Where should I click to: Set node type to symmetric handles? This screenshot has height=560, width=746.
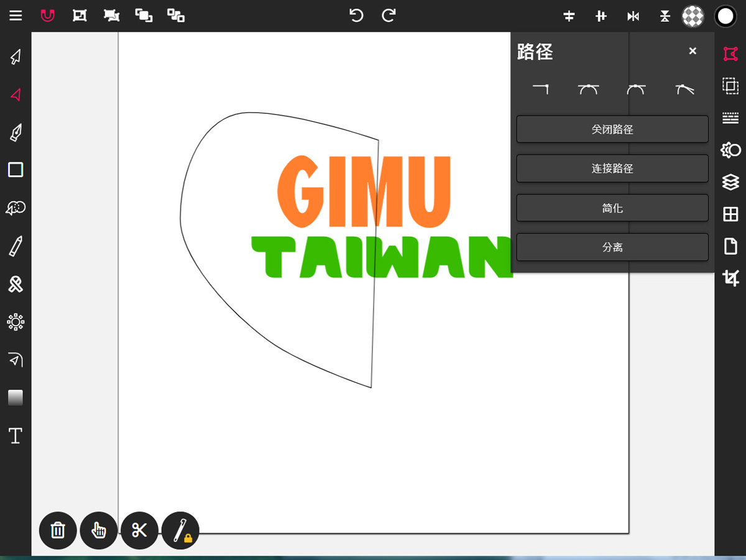588,90
